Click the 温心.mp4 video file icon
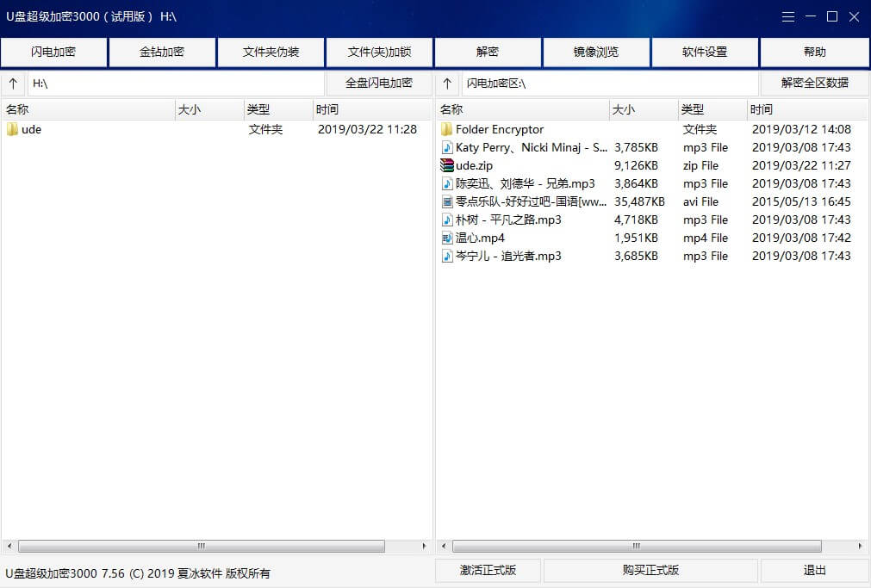This screenshot has height=588, width=871. [448, 238]
